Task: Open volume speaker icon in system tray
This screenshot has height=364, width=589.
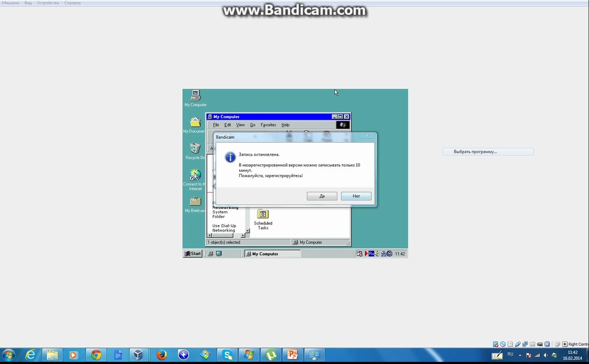Action: tap(546, 355)
